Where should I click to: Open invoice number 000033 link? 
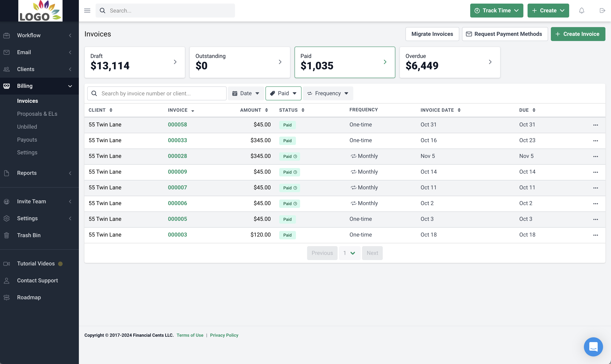click(177, 140)
